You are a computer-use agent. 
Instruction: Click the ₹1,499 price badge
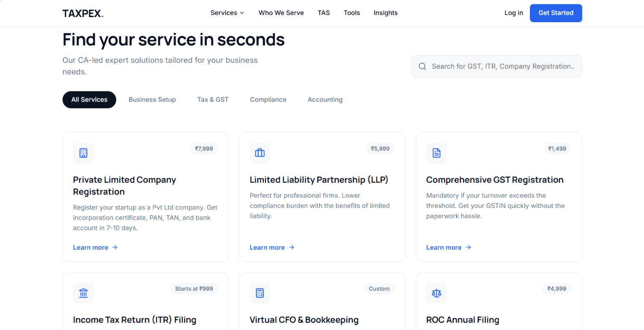(557, 149)
